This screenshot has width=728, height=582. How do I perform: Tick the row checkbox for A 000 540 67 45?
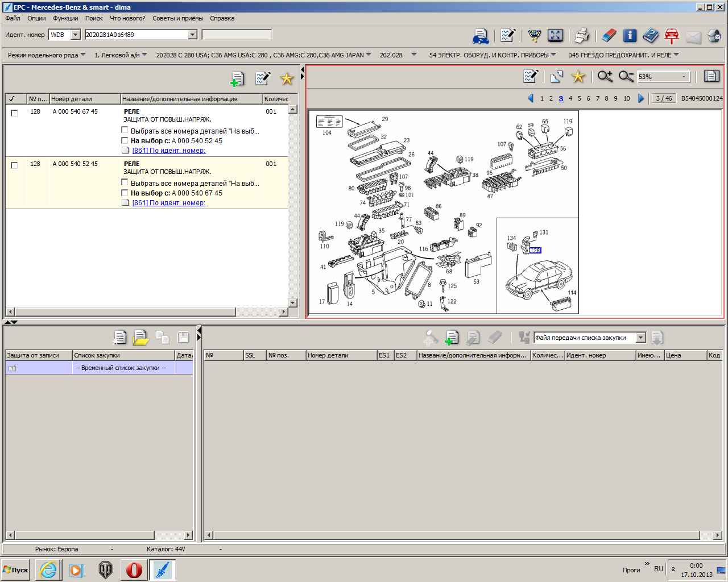14,113
